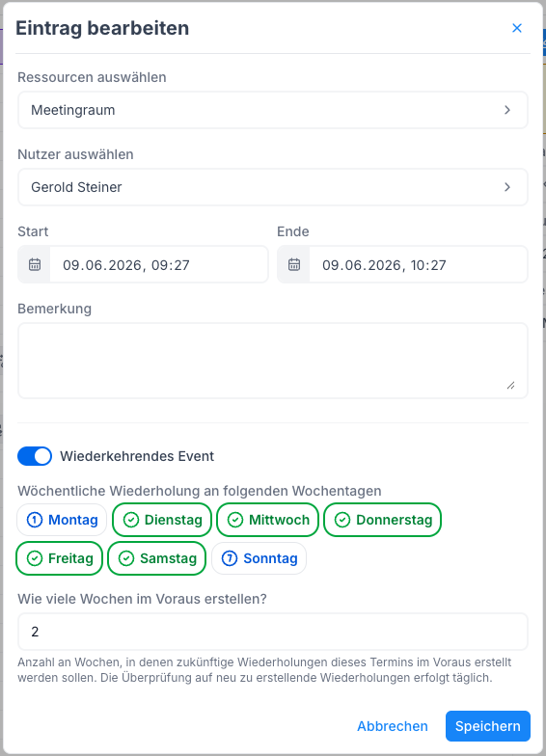Open the Meetingraum resource selector
Viewport: 546px width, 756px height.
(x=273, y=110)
